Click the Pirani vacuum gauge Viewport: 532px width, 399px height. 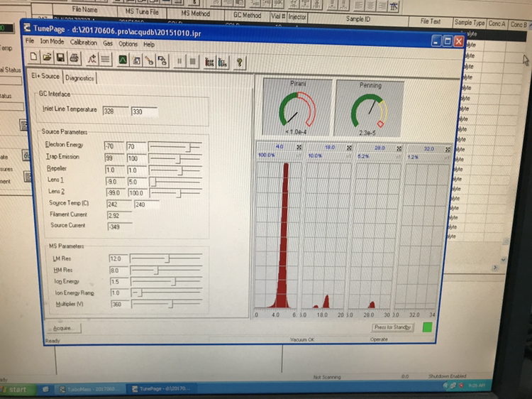tap(297, 107)
